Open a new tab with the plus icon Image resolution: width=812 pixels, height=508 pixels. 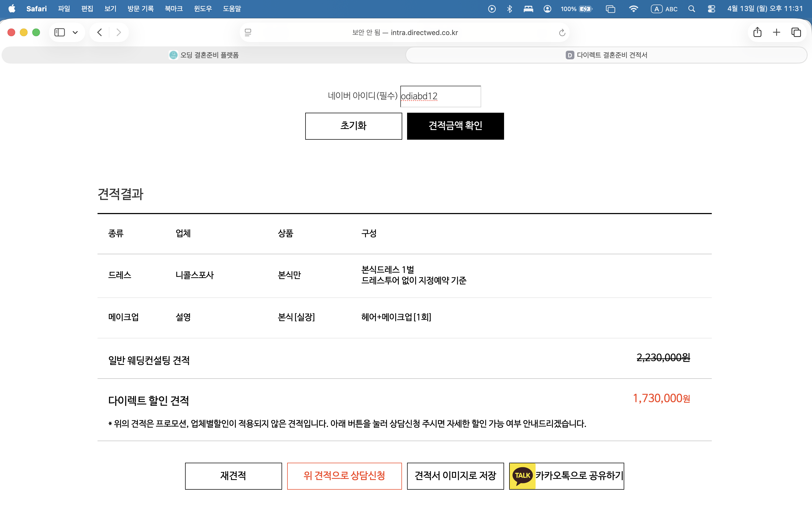(x=776, y=32)
